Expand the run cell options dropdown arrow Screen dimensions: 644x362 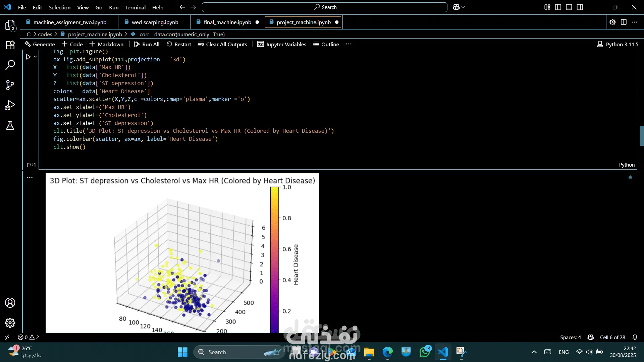(35, 57)
